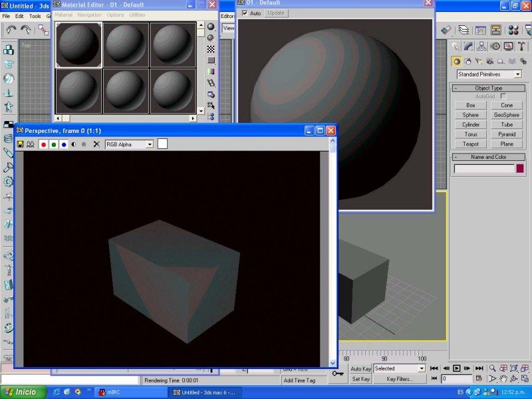Image resolution: width=532 pixels, height=399 pixels.
Task: Collapse the Object Type rollout
Action: [x=489, y=88]
